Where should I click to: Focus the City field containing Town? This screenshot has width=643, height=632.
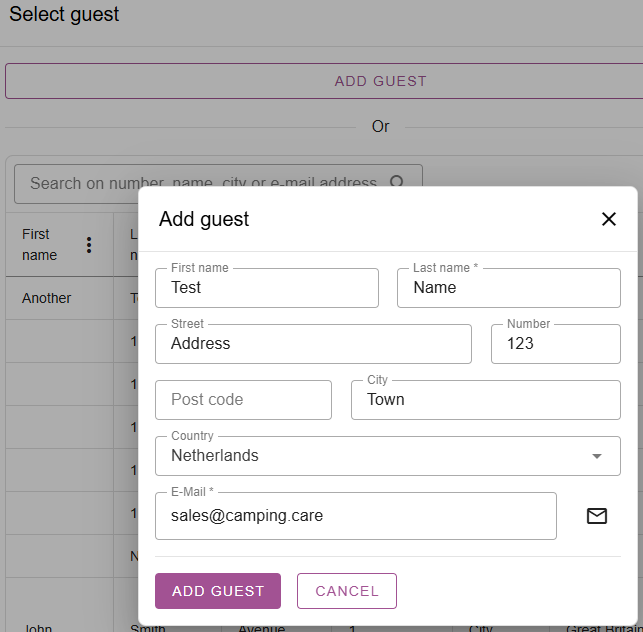[x=485, y=400]
